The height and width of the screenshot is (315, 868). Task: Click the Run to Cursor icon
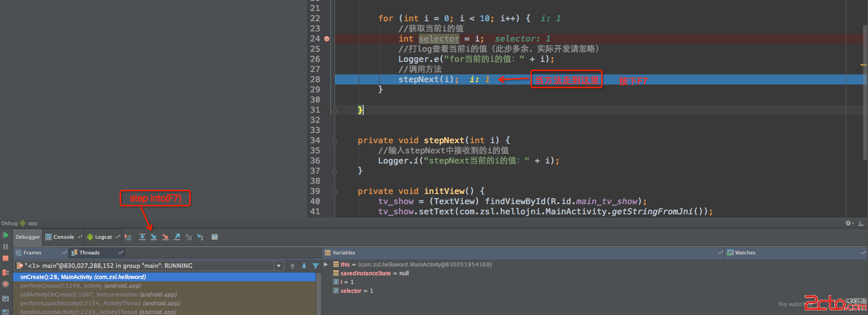(x=200, y=237)
